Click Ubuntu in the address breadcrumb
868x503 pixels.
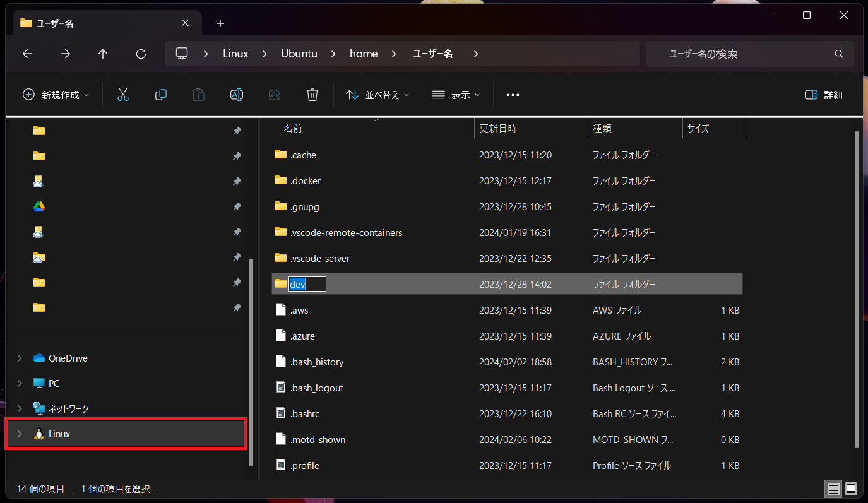tap(299, 54)
